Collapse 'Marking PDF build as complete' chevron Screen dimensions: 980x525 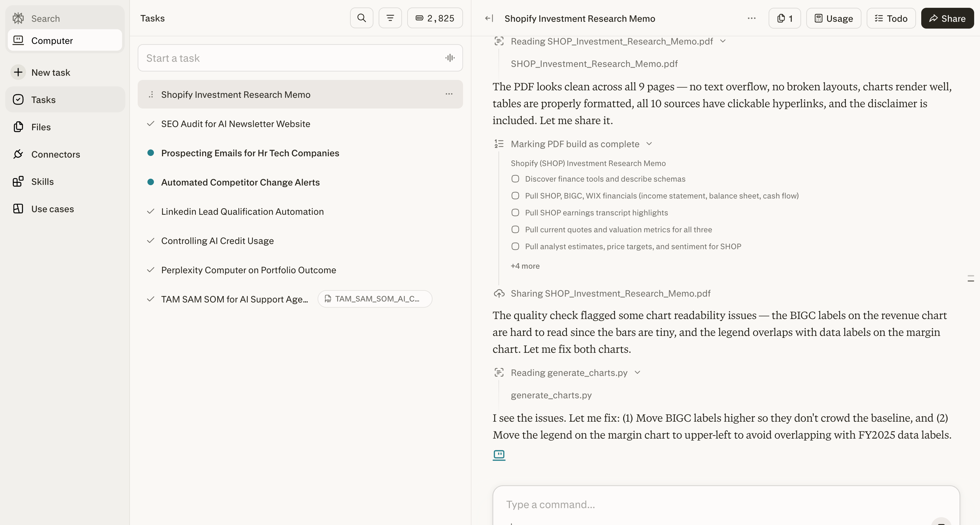tap(649, 144)
